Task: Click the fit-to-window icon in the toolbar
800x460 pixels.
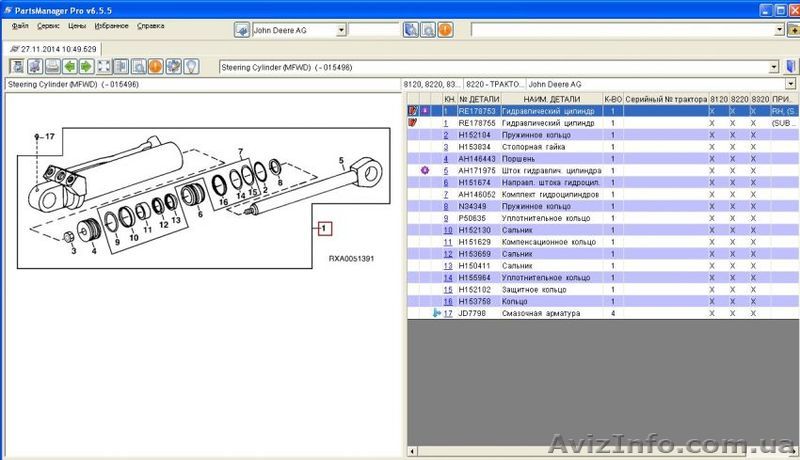Action: click(x=104, y=67)
